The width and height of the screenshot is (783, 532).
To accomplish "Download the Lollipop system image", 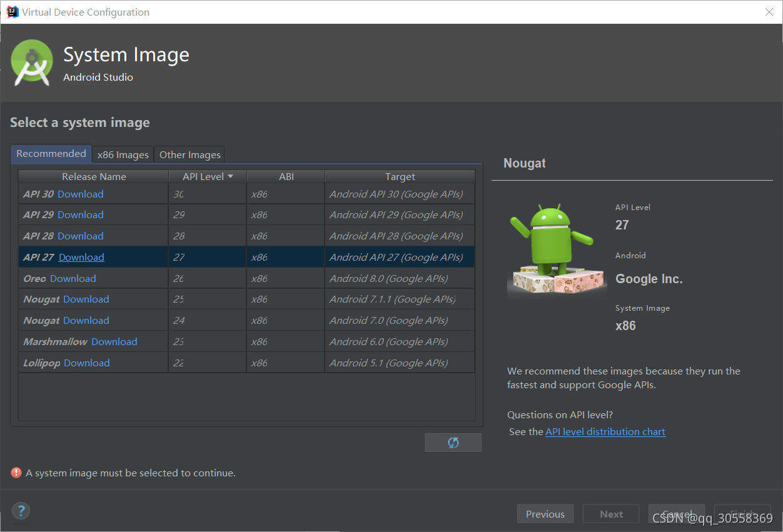I will click(87, 363).
